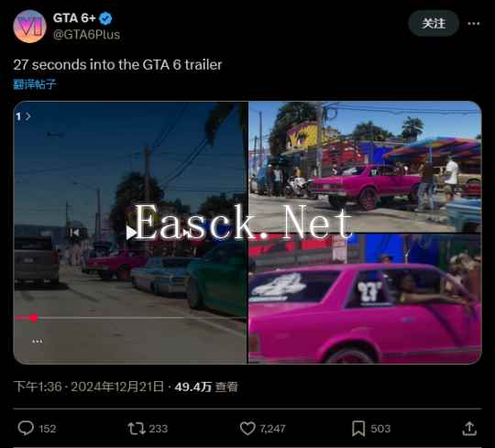Like the post with heart icon
Image resolution: width=495 pixels, height=448 pixels.
click(x=247, y=428)
